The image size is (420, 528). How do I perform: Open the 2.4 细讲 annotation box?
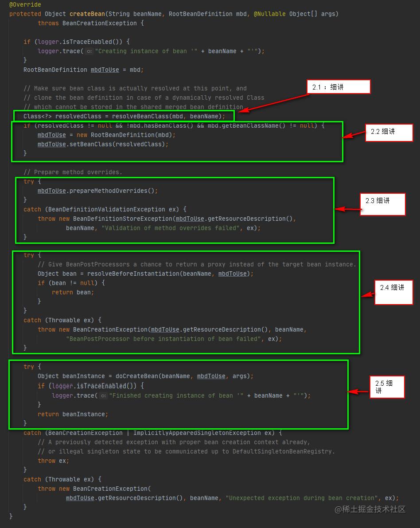click(393, 292)
